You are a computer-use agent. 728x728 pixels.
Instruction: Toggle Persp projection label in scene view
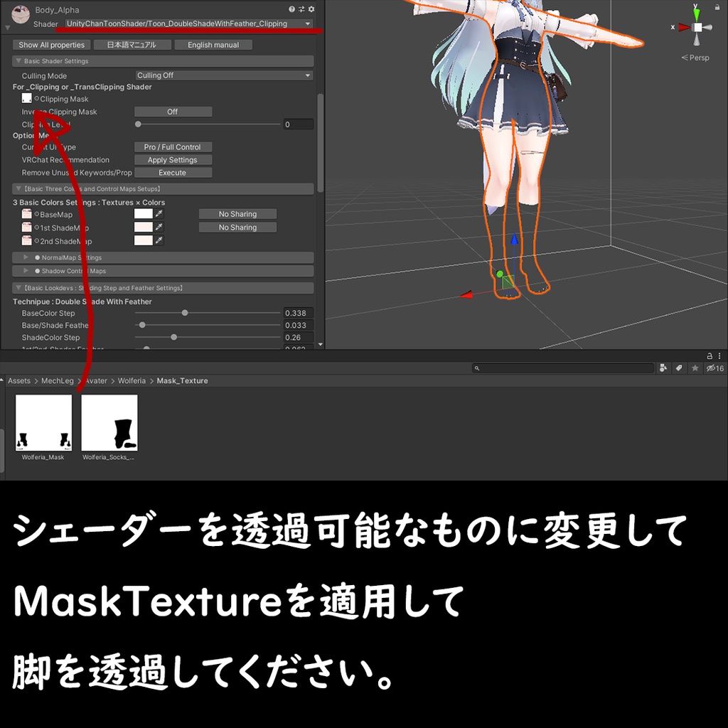click(695, 58)
